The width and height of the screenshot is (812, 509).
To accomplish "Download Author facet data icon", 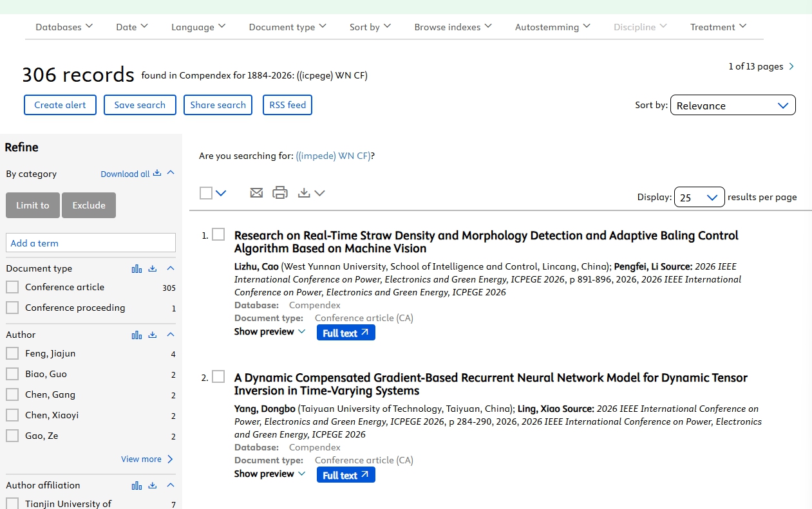I will point(153,335).
